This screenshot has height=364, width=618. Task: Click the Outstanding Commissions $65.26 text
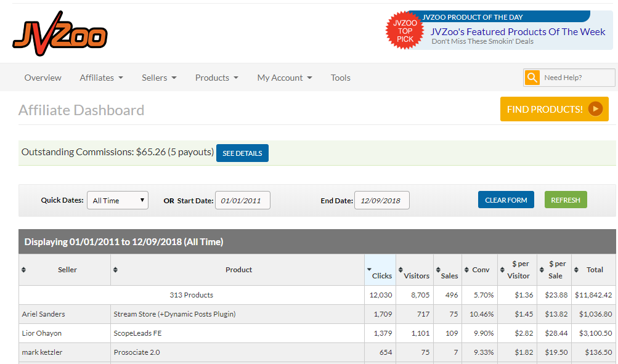click(x=118, y=152)
